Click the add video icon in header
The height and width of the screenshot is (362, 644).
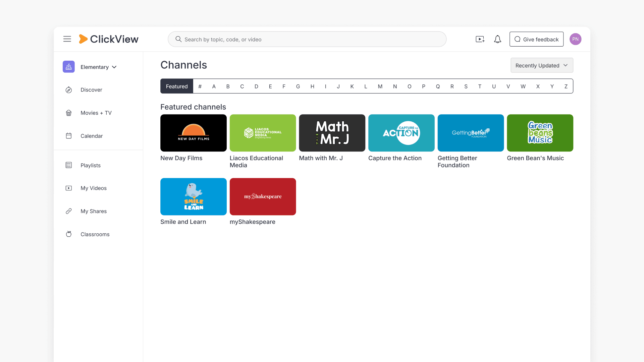[x=480, y=39]
